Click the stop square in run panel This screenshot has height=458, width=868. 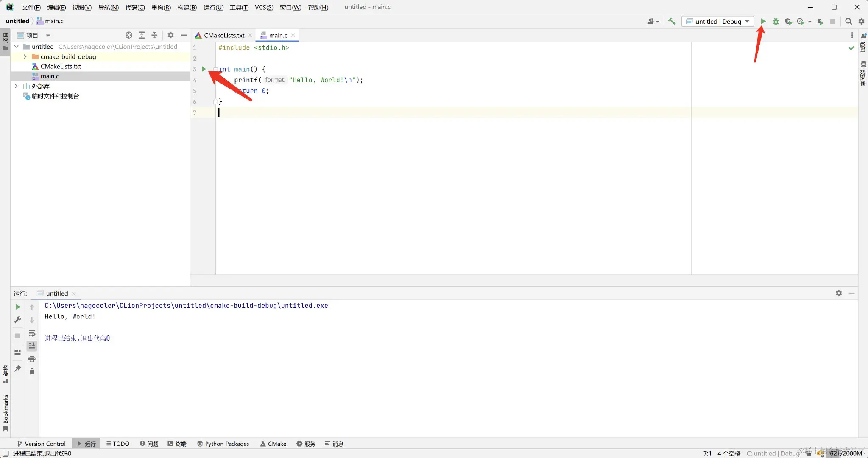18,336
